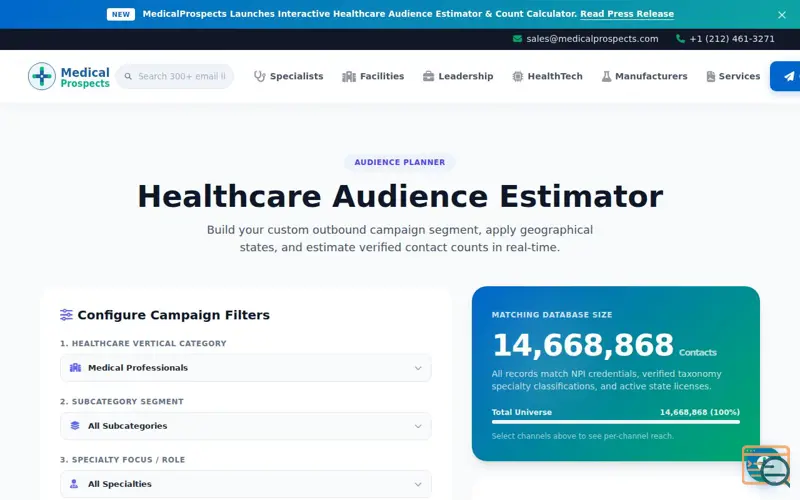The width and height of the screenshot is (800, 500).
Task: Click the Select channels above hint text
Action: tap(583, 436)
